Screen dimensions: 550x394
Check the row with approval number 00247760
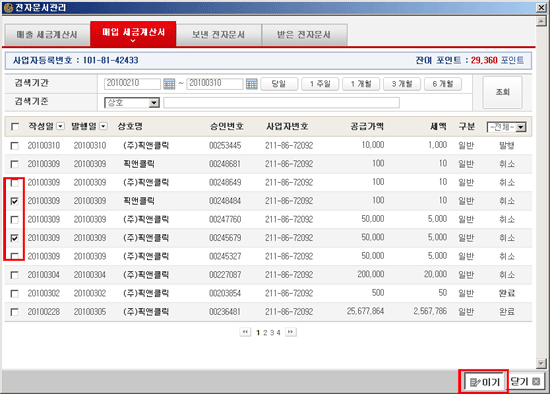pos(14,220)
